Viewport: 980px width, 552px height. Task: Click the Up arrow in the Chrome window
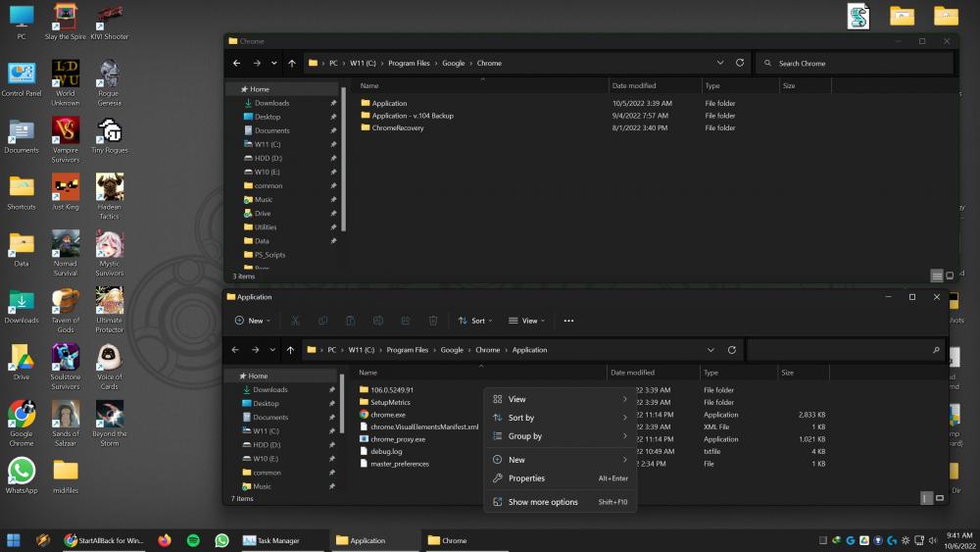coord(292,63)
